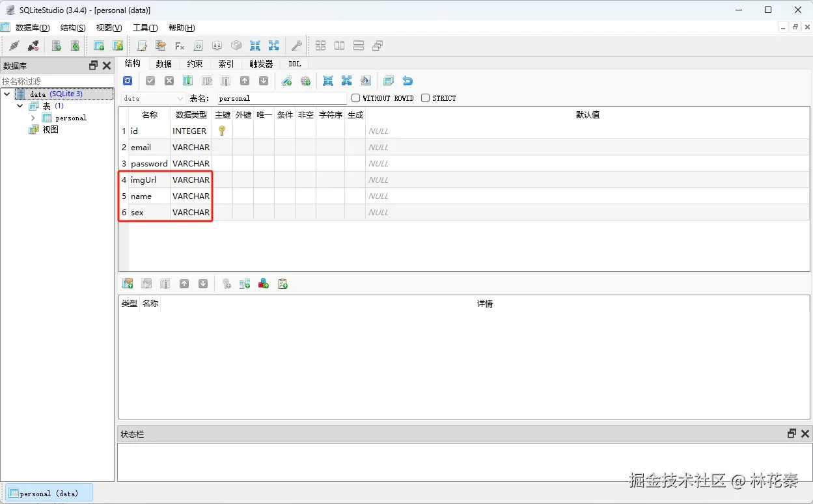Add a table constraint
The image size is (813, 504).
128,284
